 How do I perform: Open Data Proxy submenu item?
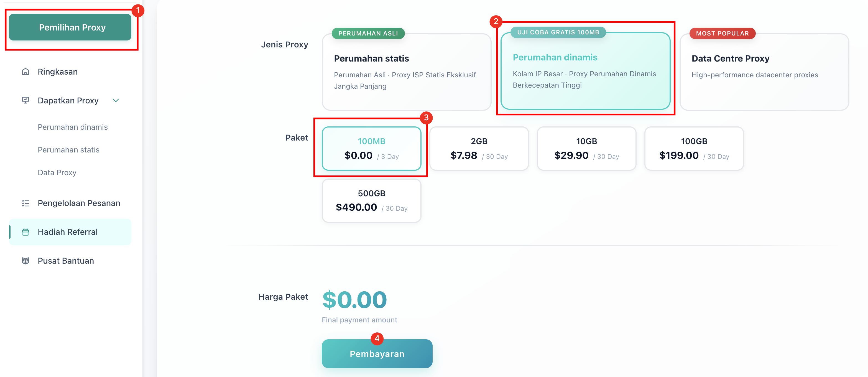[57, 172]
